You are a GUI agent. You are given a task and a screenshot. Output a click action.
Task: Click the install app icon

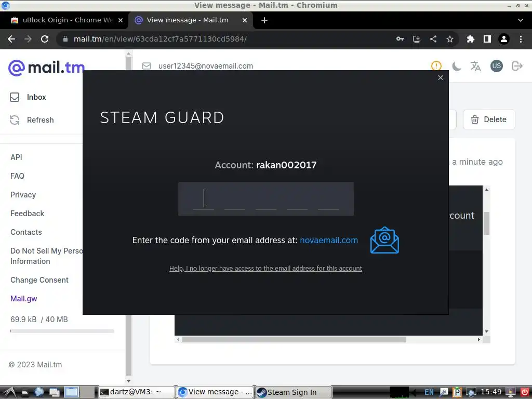tap(417, 39)
